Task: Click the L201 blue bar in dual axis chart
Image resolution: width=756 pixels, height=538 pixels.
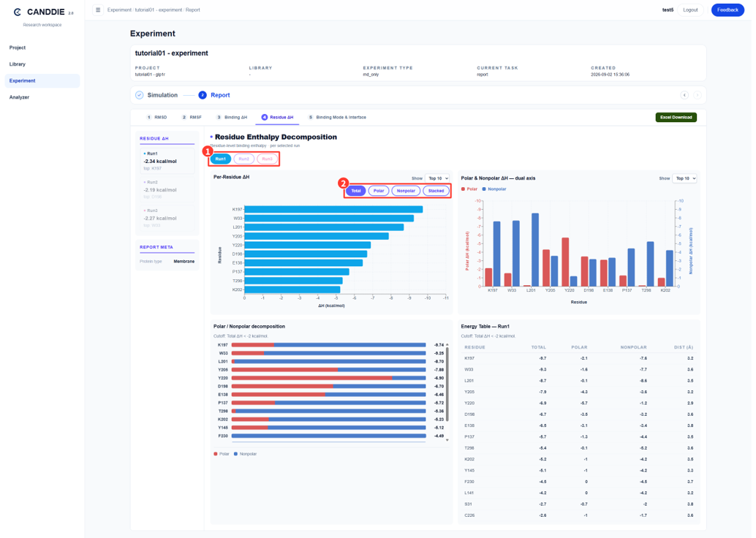Action: click(x=535, y=250)
